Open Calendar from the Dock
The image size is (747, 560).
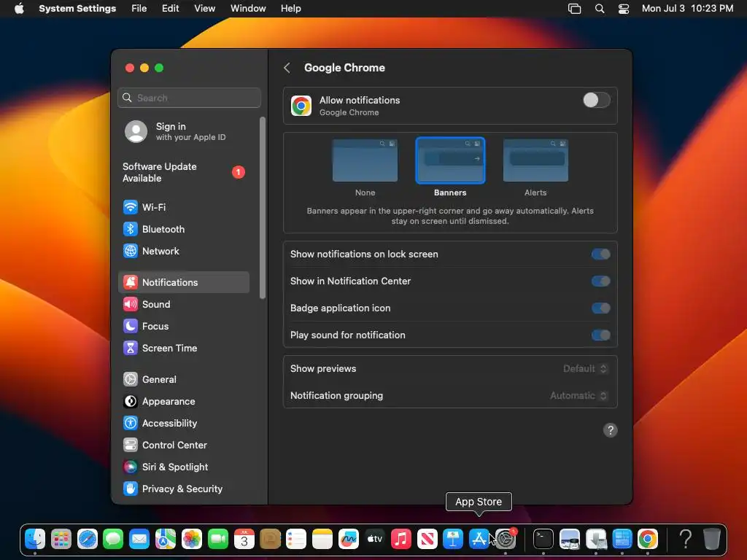pos(244,539)
